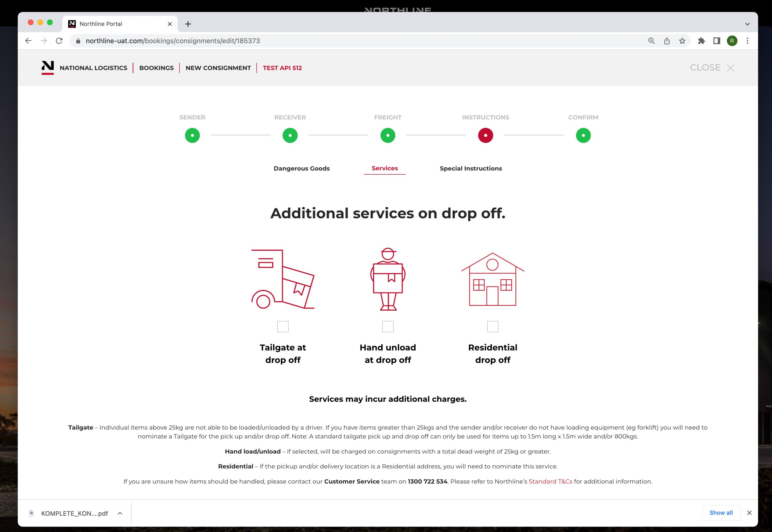772x532 pixels.
Task: Open the Standard T&Cs link
Action: point(550,481)
